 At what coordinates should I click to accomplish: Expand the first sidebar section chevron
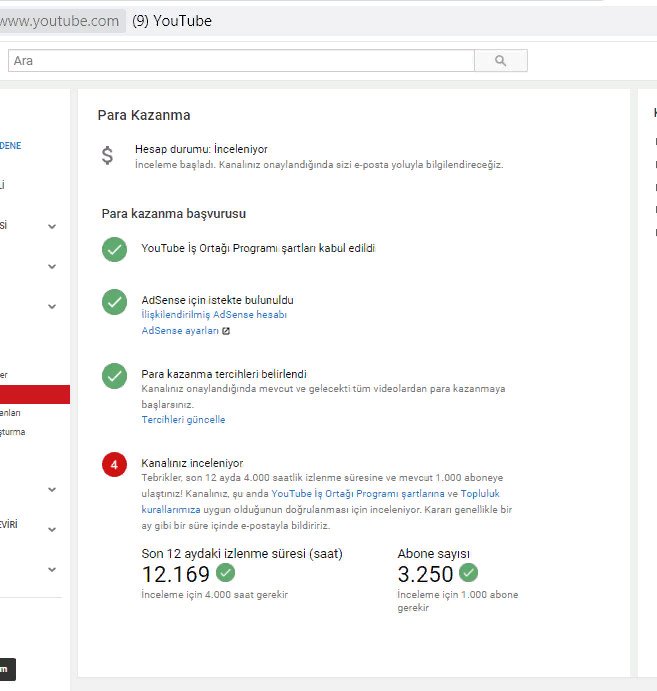[x=52, y=227]
